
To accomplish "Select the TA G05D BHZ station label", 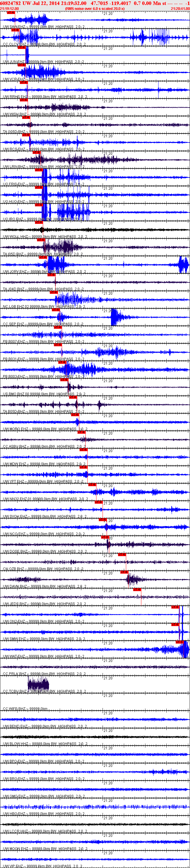I will click(x=14, y=132).
